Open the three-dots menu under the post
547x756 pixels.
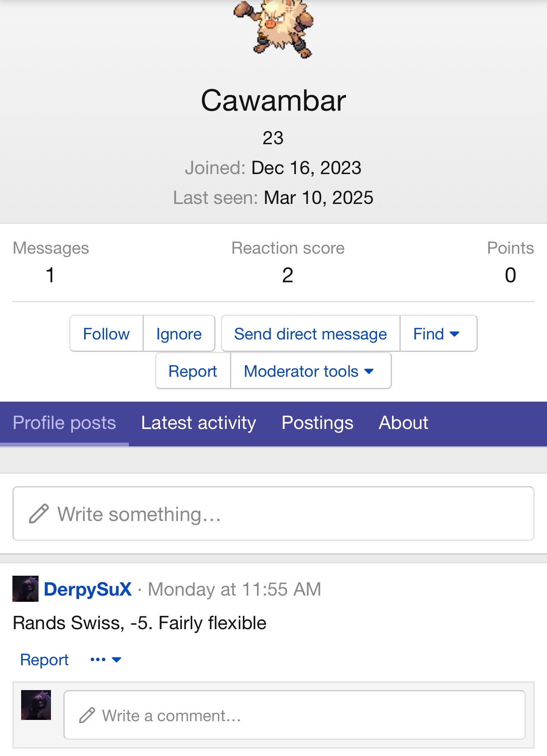pos(105,659)
